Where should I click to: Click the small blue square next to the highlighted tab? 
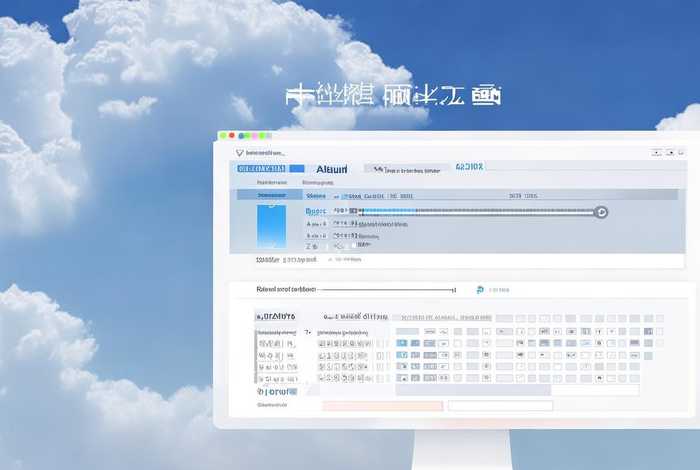[297, 169]
